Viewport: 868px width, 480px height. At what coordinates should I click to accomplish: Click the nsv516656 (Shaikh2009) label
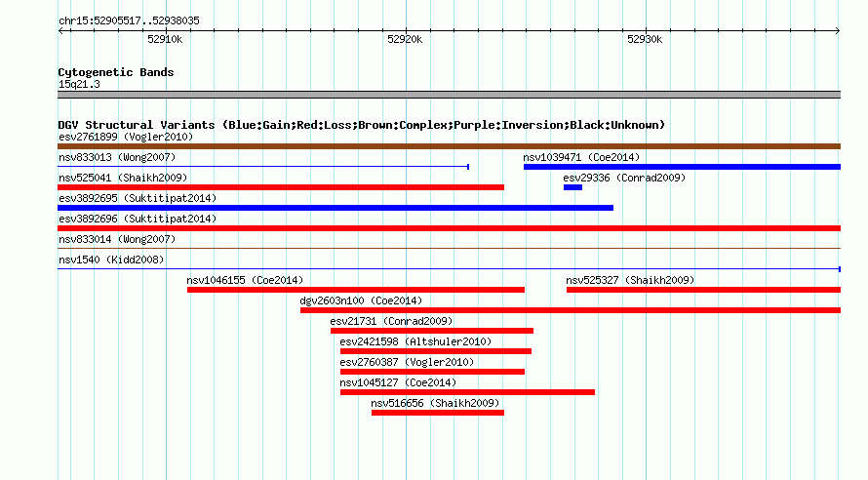(x=435, y=403)
